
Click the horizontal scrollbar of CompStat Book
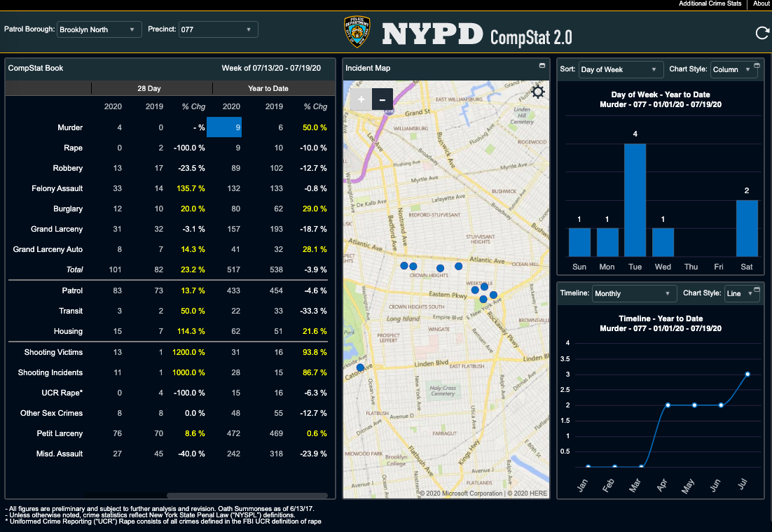(247, 496)
